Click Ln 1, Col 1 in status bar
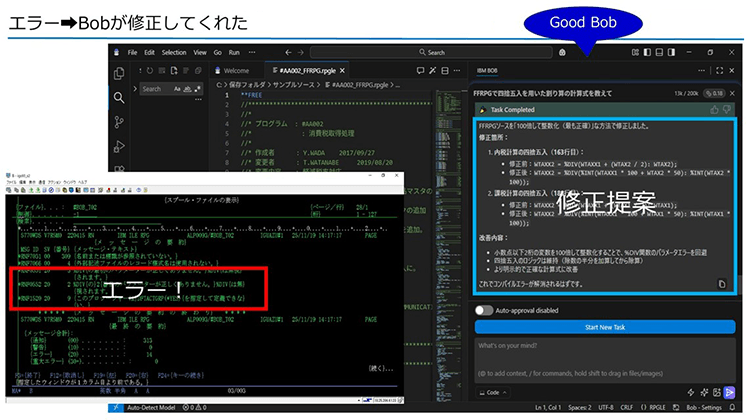The image size is (750, 420). click(x=548, y=408)
